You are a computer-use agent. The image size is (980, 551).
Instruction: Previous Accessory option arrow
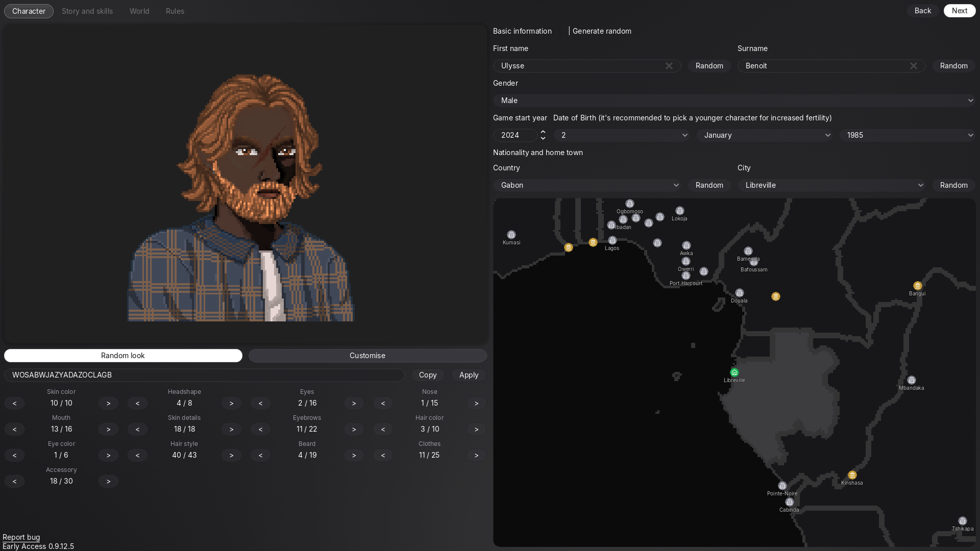pos(14,481)
